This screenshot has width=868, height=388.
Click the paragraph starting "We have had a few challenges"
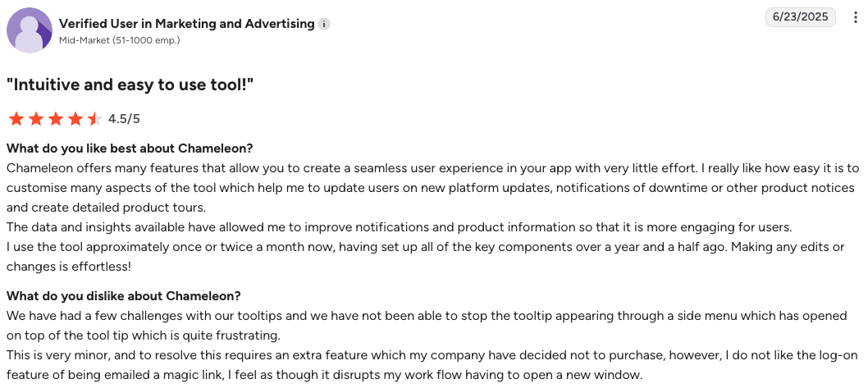[425, 325]
